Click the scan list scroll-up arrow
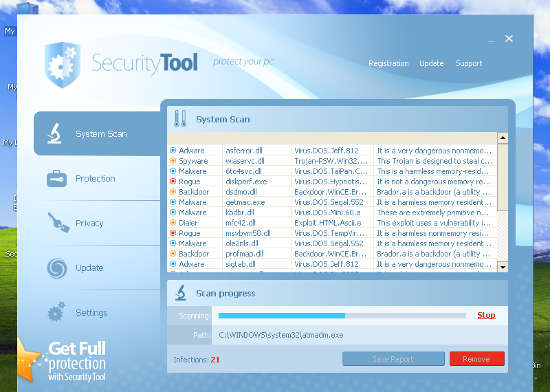This screenshot has height=392, width=550. 503,138
